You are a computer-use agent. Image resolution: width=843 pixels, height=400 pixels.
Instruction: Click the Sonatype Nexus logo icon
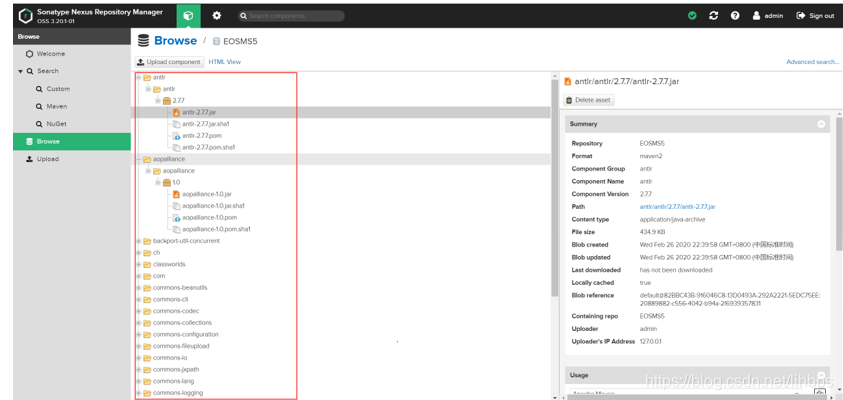coord(26,16)
